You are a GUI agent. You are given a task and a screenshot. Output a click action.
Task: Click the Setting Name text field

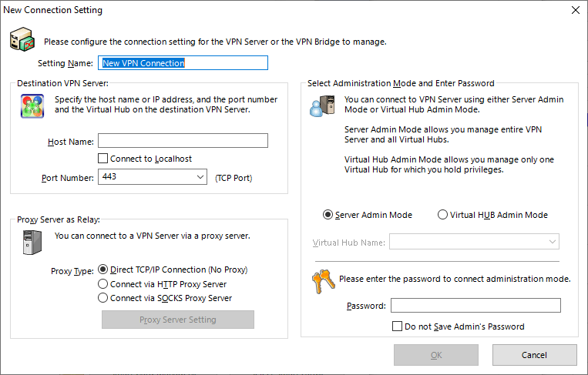coord(184,63)
